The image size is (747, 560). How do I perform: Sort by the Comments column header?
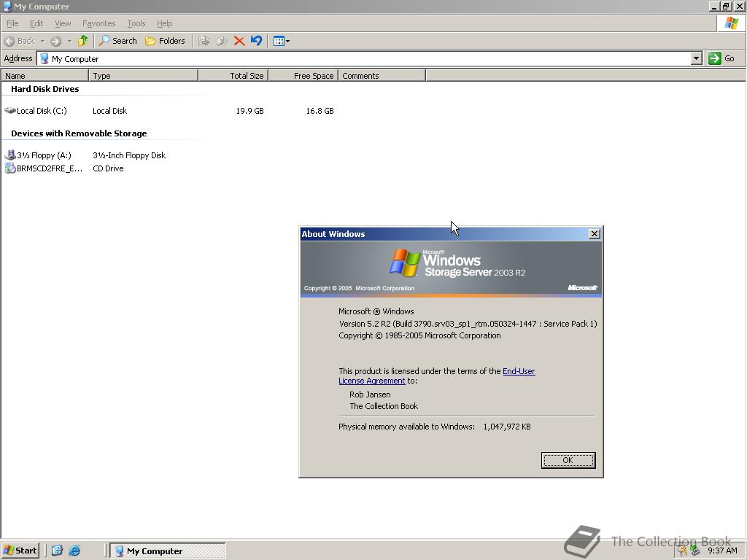(382, 76)
